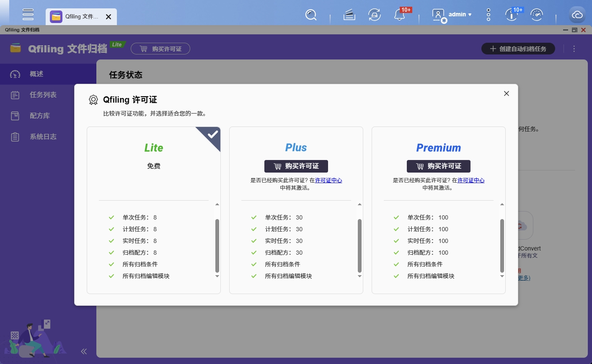
Task: Click scroll-up arrow in Plus feature list
Action: click(x=359, y=204)
